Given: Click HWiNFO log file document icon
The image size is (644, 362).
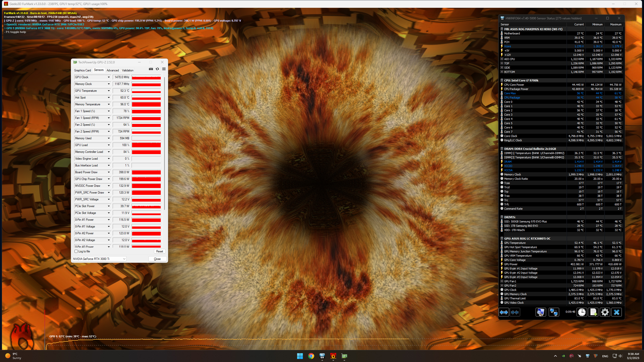Looking at the screenshot, I should click(x=593, y=312).
